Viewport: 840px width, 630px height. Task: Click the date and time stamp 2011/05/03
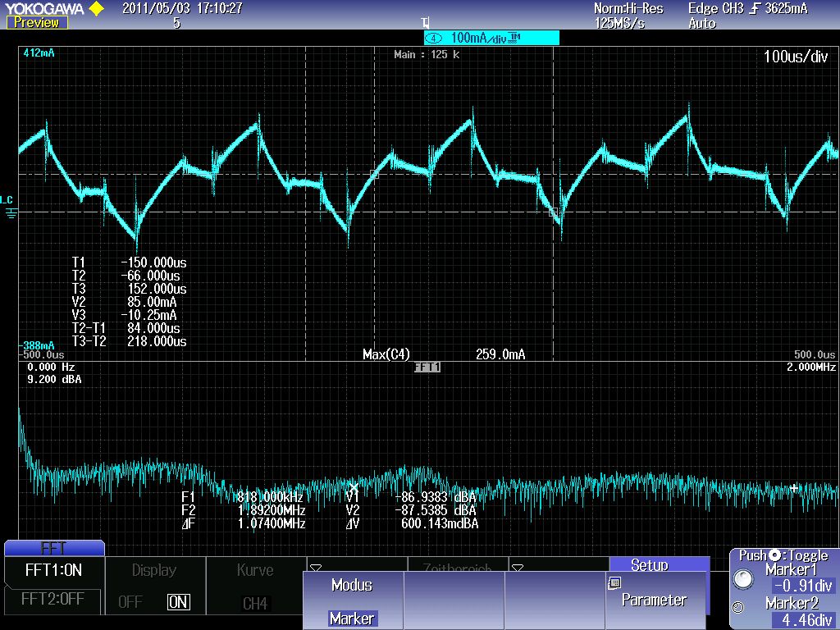tap(182, 8)
